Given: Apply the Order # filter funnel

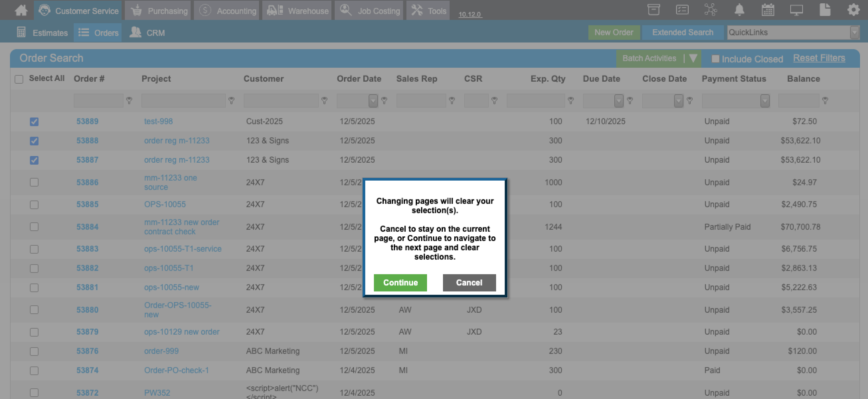Looking at the screenshot, I should 129,100.
